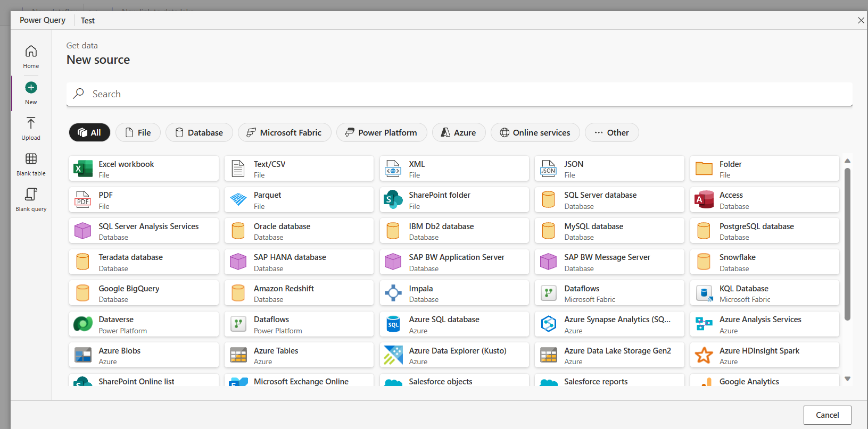Image resolution: width=868 pixels, height=429 pixels.
Task: Click the Parquet file icon
Action: [238, 200]
